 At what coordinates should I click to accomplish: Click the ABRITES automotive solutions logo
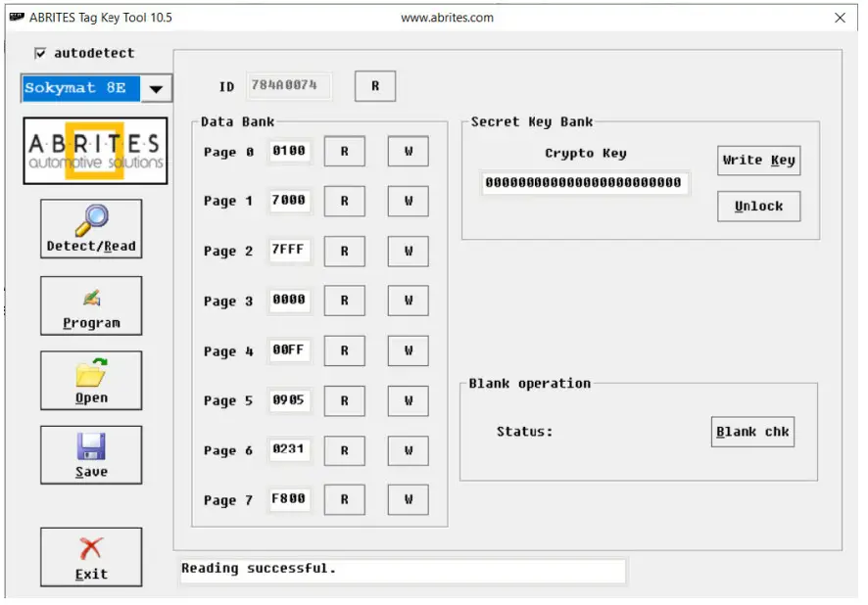95,150
